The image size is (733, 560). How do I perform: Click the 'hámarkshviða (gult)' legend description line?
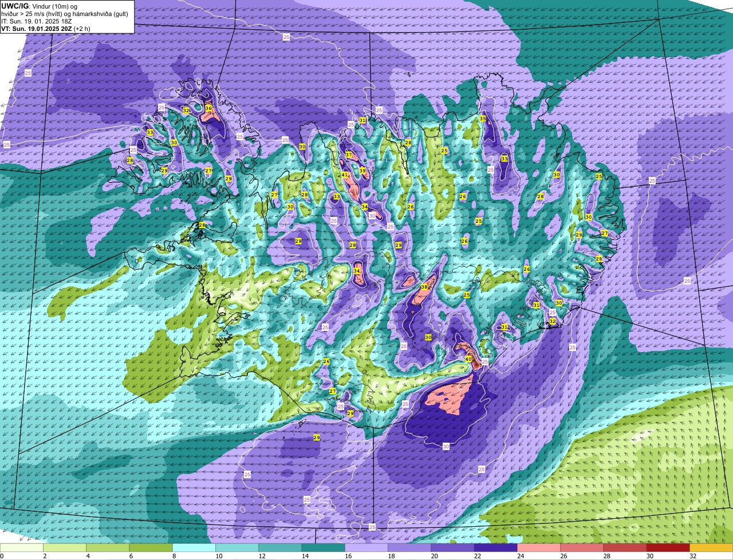click(x=64, y=14)
